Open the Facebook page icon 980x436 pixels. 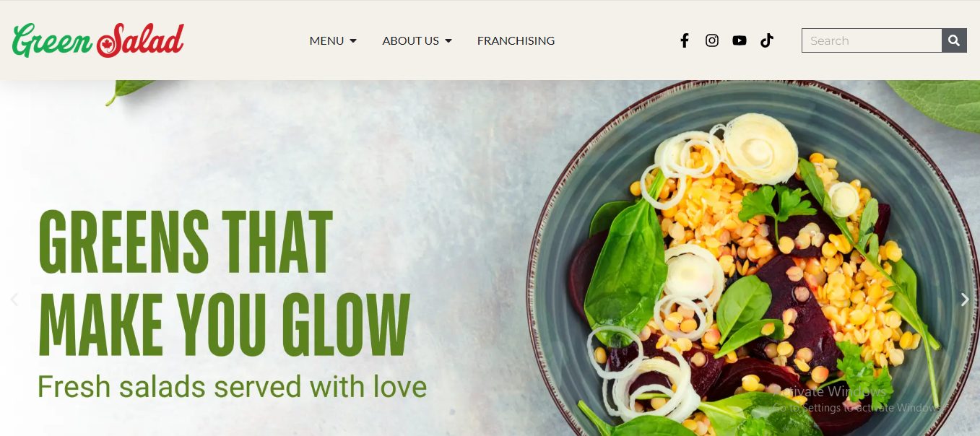click(685, 40)
